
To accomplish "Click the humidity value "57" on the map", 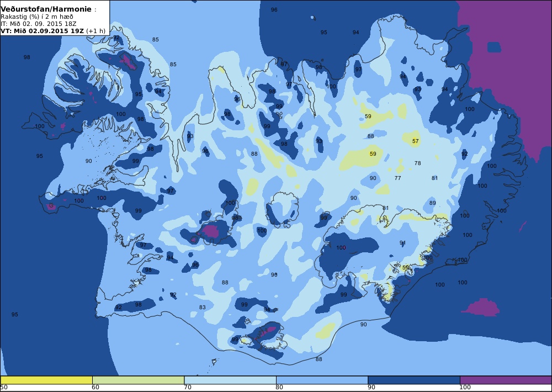I will click(x=416, y=141).
